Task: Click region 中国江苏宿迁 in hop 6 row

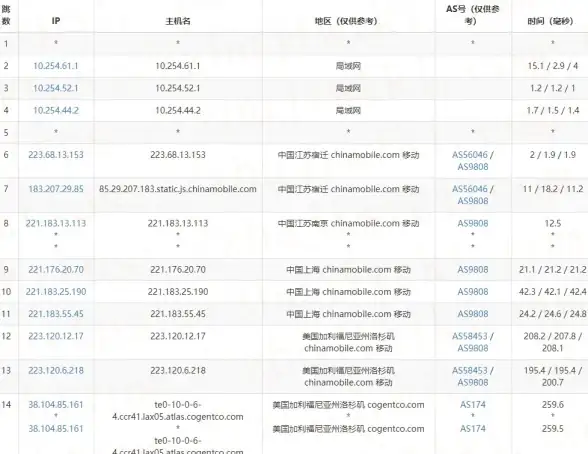Action: pos(348,155)
